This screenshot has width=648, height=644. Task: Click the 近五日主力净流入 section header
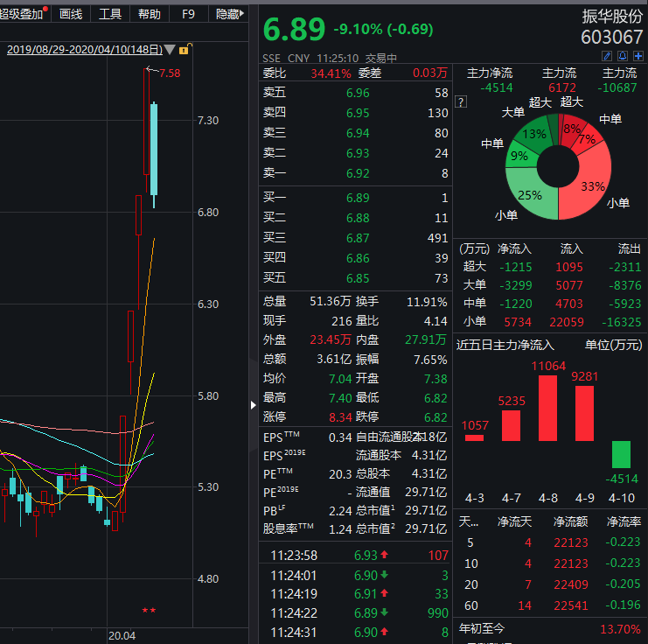click(505, 345)
